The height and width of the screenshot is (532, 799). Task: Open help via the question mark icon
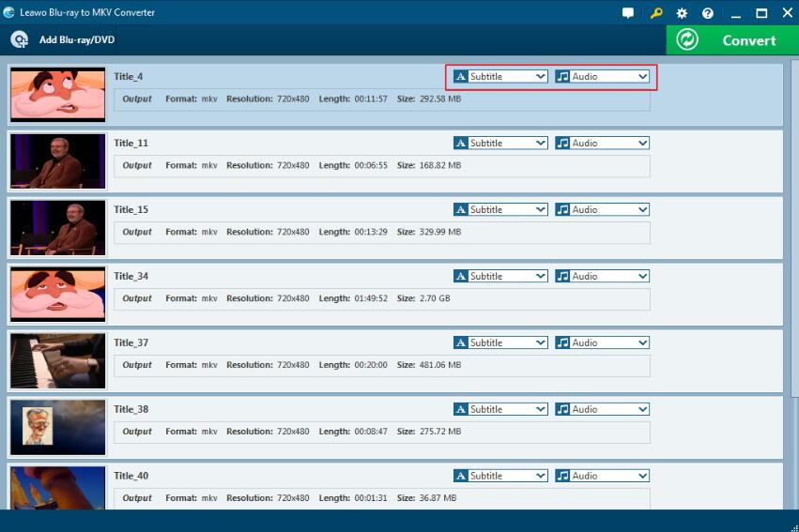708,13
